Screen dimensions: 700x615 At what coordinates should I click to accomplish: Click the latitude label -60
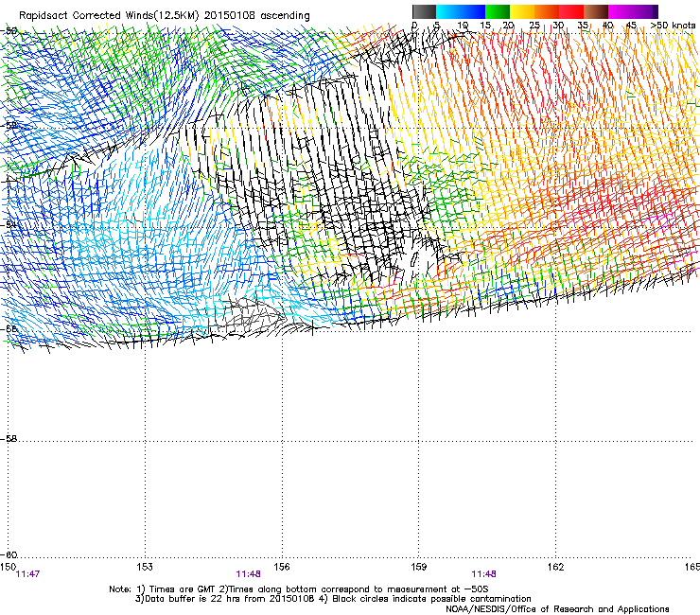click(9, 555)
